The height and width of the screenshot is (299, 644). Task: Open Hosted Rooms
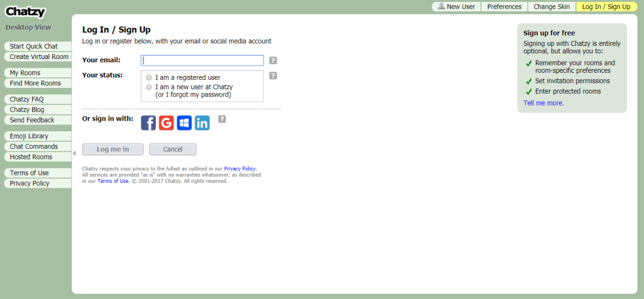click(x=38, y=157)
